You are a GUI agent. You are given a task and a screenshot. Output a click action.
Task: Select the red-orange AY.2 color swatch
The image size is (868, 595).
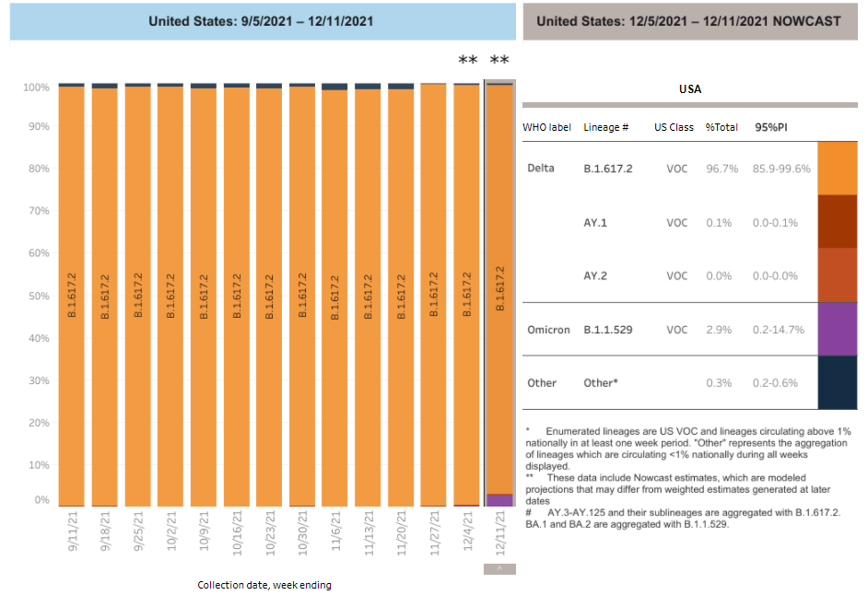click(x=837, y=274)
